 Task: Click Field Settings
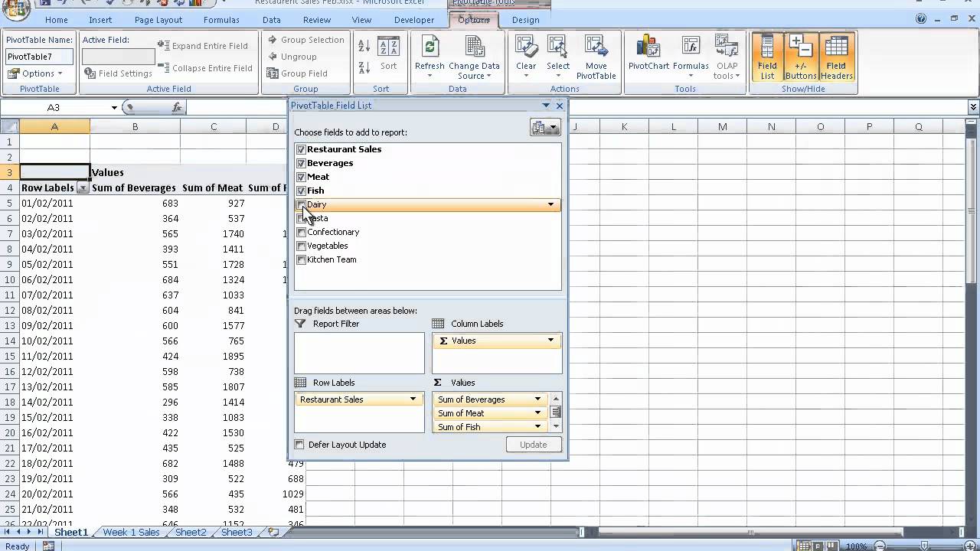point(119,73)
